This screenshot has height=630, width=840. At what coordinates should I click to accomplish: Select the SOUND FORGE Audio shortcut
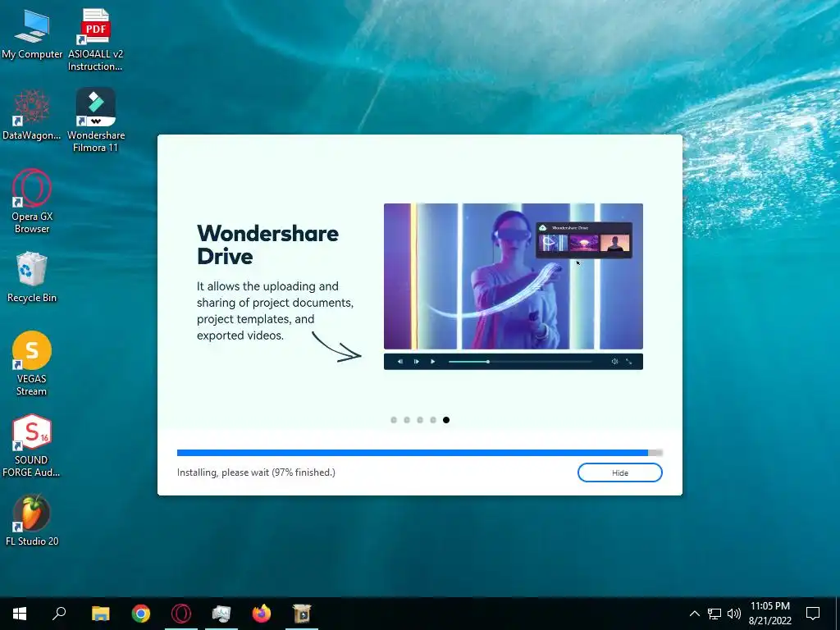click(31, 445)
